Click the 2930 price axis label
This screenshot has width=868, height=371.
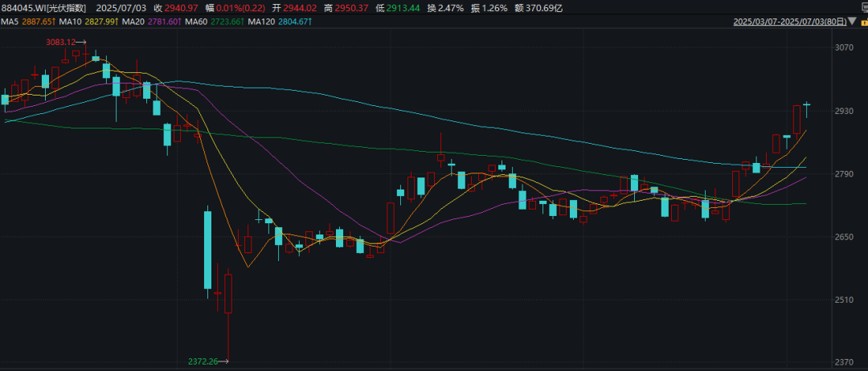843,112
